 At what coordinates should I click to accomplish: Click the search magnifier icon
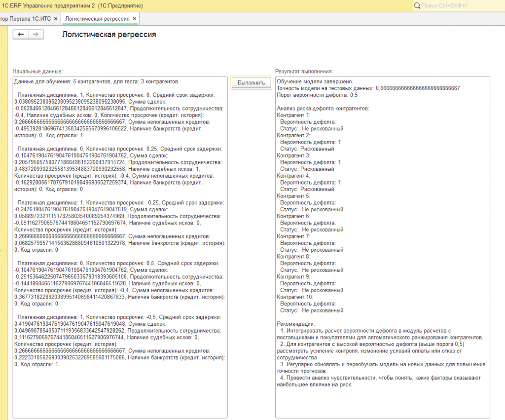[x=417, y=5]
